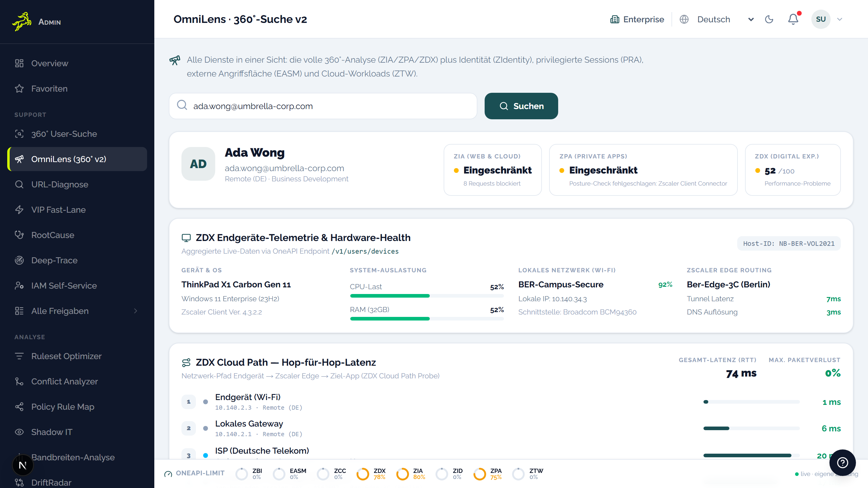The height and width of the screenshot is (488, 868).
Task: Open DriftRadar in the sidebar
Action: pyautogui.click(x=77, y=482)
